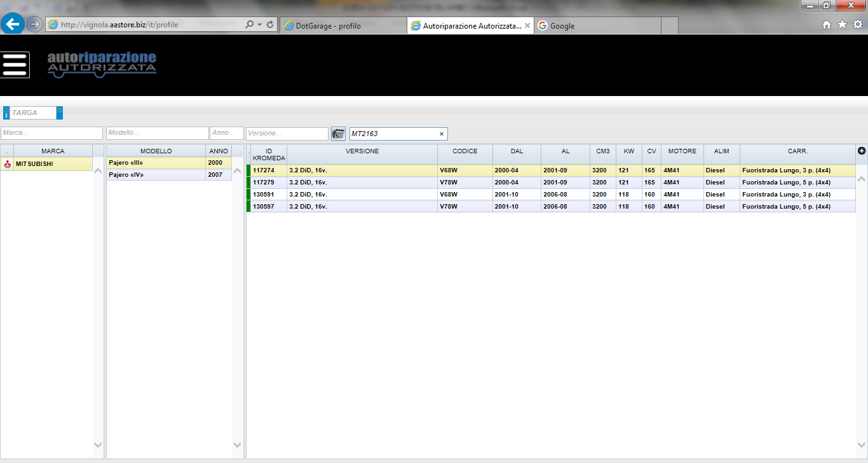Switch to DotGarage - profilo tab
Image resolution: width=868 pixels, height=463 pixels.
pyautogui.click(x=343, y=25)
